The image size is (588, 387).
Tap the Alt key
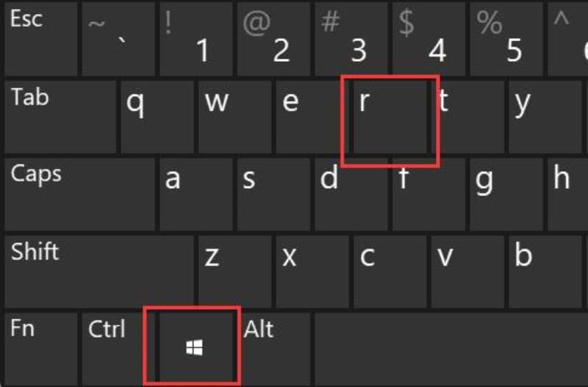(x=273, y=349)
